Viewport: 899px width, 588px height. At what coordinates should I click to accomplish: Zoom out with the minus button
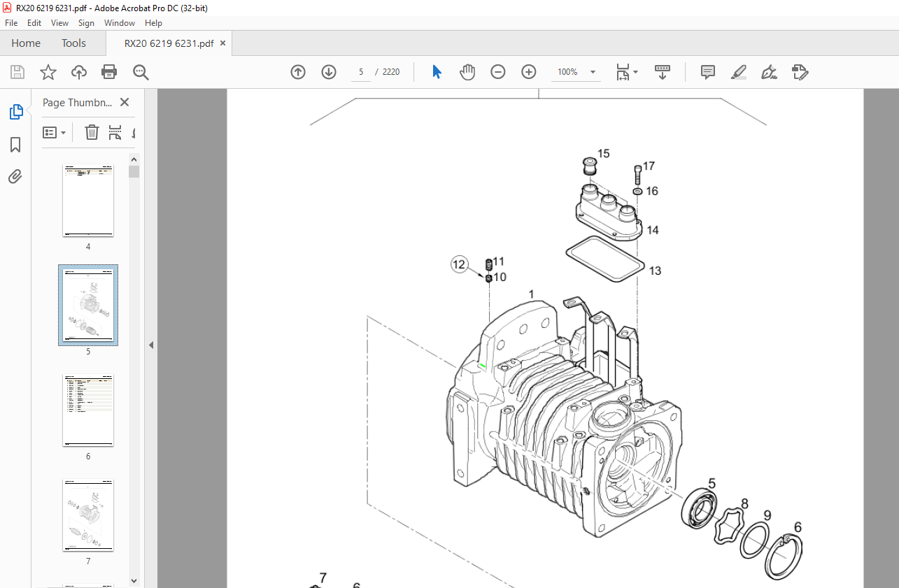click(498, 72)
